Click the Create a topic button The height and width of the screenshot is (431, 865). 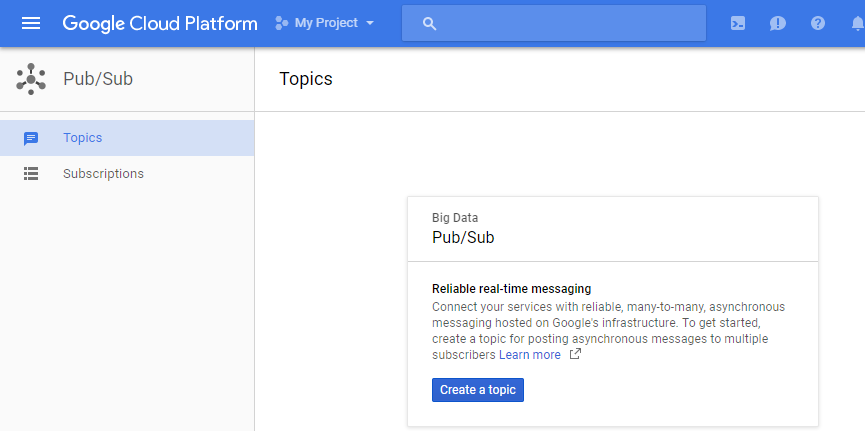pyautogui.click(x=478, y=390)
